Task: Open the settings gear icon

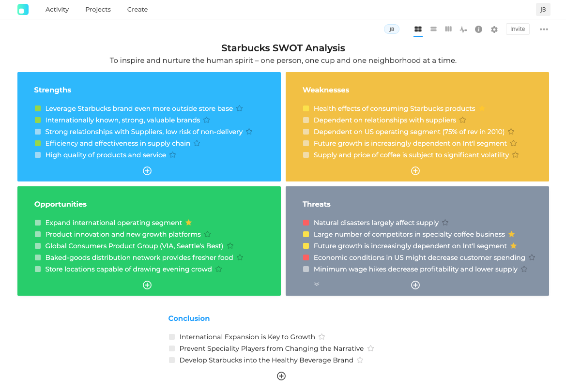Action: [494, 30]
